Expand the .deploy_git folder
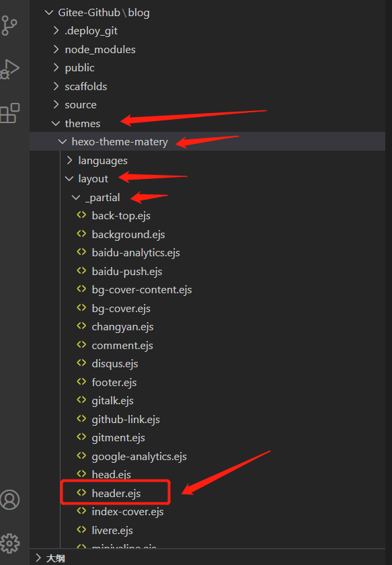The image size is (392, 565). [56, 31]
